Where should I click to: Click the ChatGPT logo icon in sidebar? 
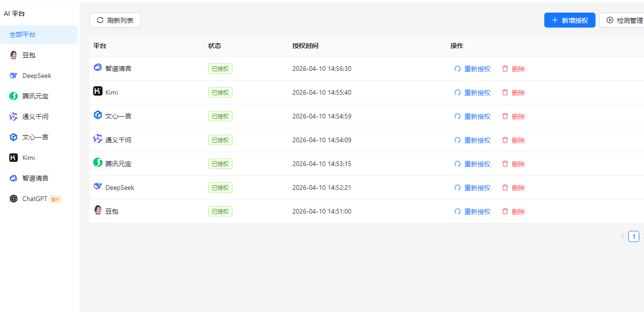point(14,199)
